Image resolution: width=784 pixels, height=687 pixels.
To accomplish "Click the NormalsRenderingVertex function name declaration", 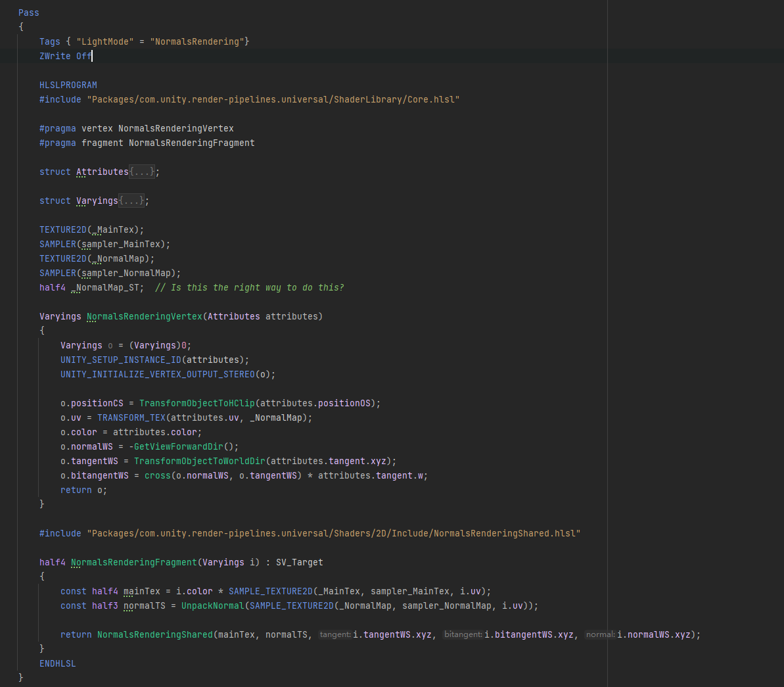I will 145,316.
